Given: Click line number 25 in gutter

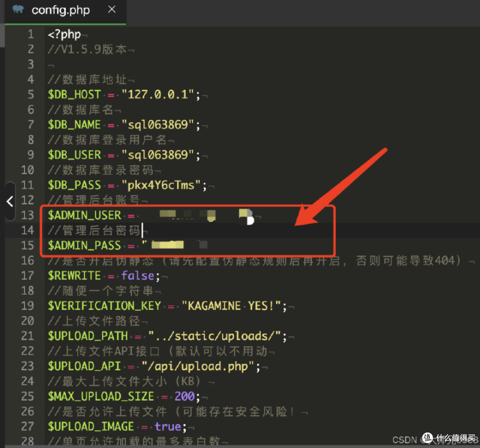Looking at the screenshot, I should (28, 396).
